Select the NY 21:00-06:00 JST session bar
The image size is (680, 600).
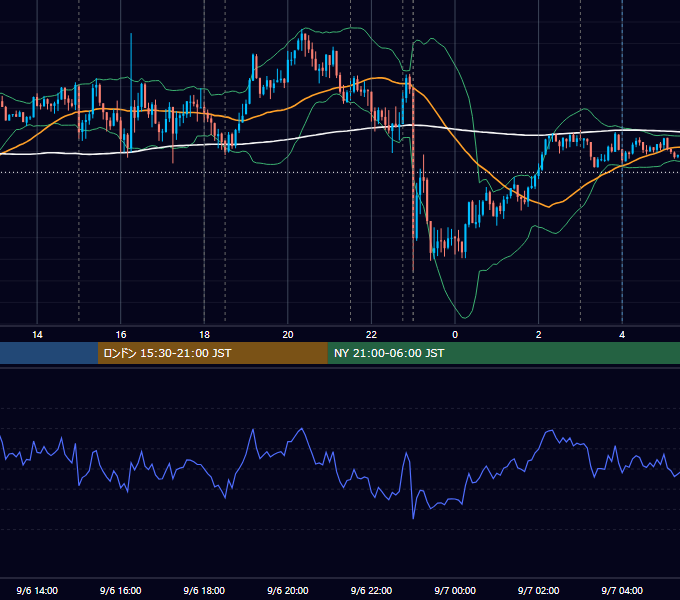[503, 353]
